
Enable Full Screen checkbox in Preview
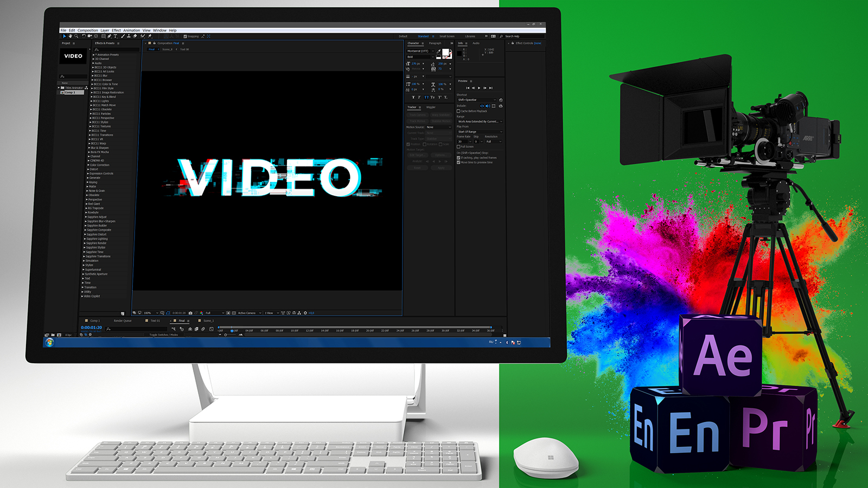click(x=458, y=146)
